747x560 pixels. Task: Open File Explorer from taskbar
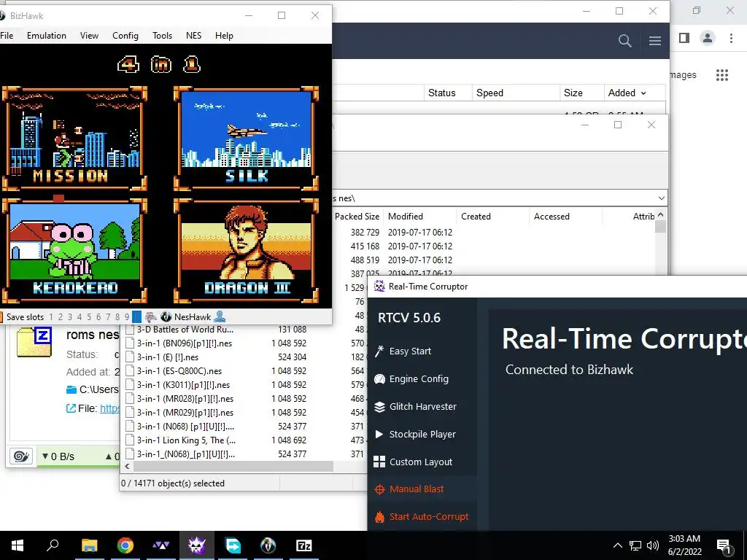coord(90,545)
